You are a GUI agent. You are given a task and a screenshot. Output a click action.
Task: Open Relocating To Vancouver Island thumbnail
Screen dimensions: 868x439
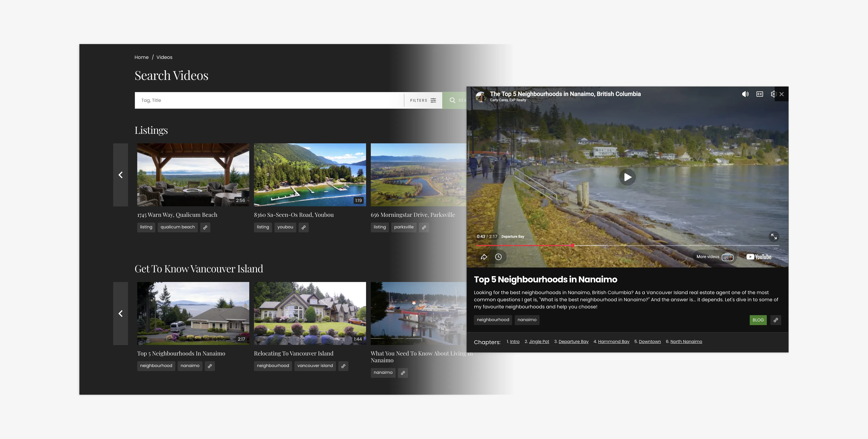point(310,314)
